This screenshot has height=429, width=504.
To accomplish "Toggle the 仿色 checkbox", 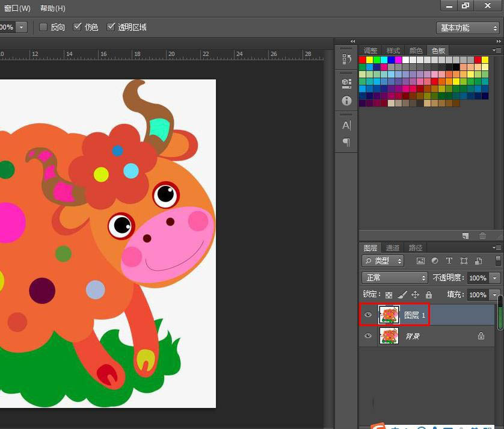I will pos(78,27).
